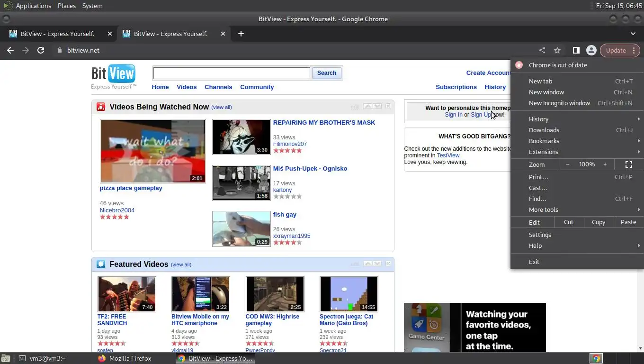Decrease zoom with the minus button
Viewport: 644px width, 364px height.
pos(568,164)
